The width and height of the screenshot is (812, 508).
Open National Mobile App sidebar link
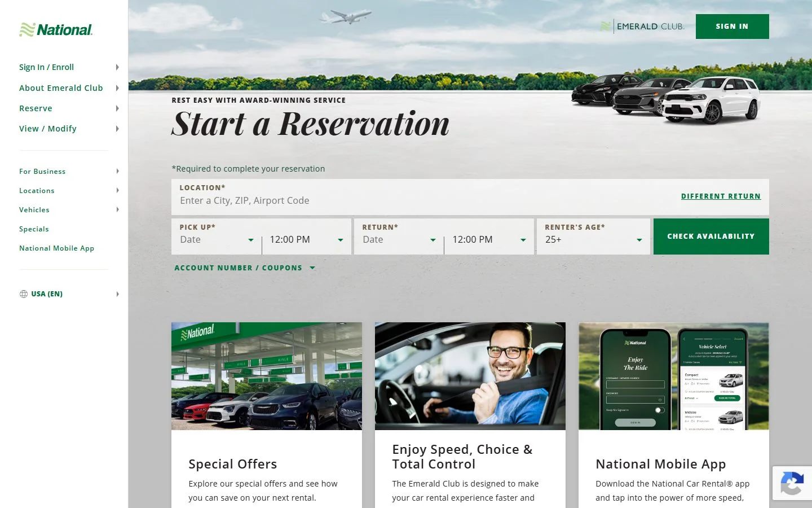(56, 248)
